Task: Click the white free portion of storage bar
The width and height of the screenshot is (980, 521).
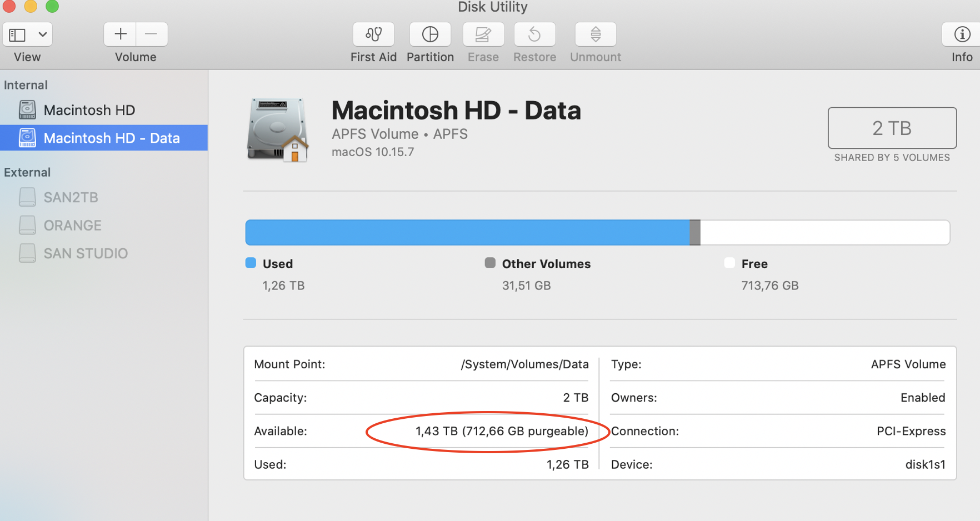Action: [825, 232]
